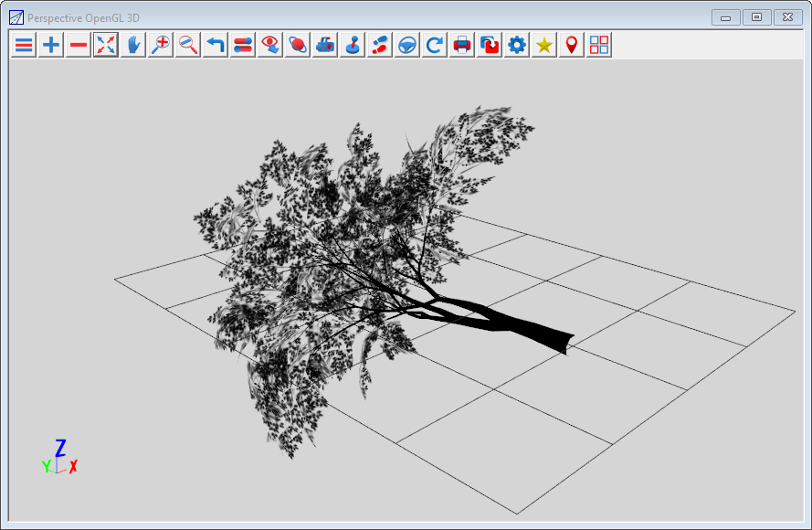Click the printer icon

[x=462, y=45]
